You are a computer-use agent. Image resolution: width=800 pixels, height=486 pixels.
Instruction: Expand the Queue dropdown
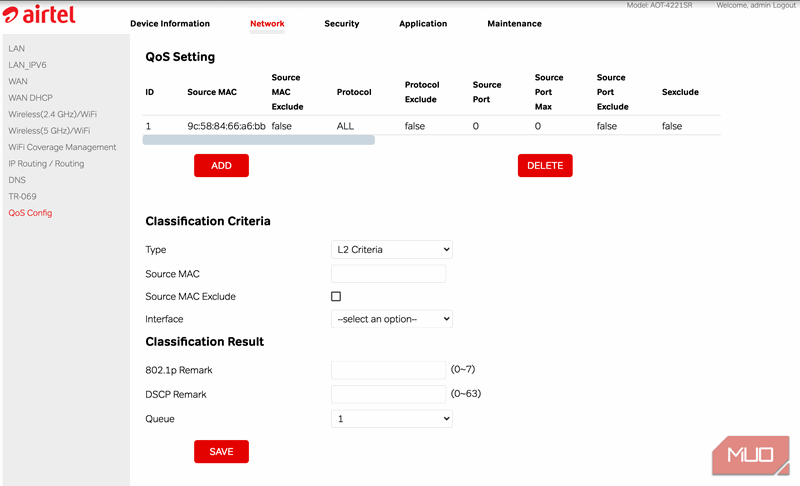[x=391, y=419]
